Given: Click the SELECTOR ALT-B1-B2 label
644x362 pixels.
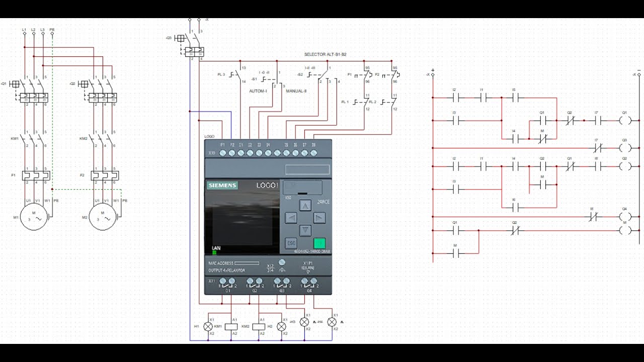Looking at the screenshot, I should (x=325, y=54).
